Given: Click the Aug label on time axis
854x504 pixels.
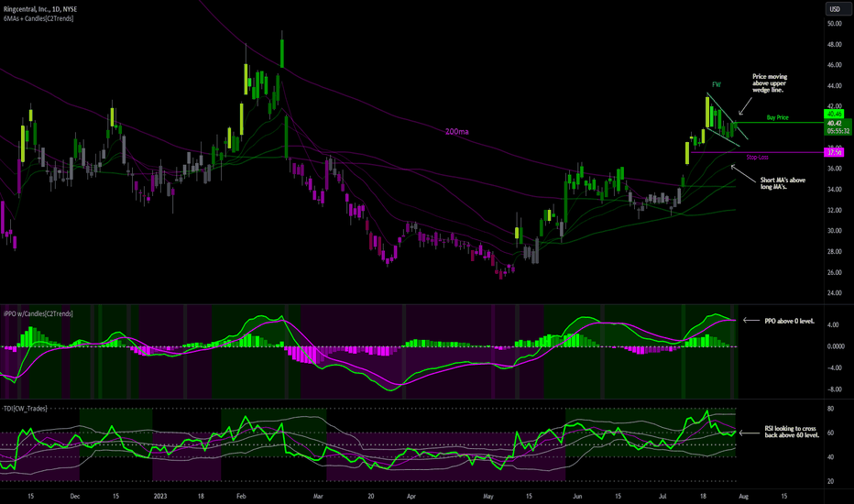Looking at the screenshot, I should tap(743, 497).
